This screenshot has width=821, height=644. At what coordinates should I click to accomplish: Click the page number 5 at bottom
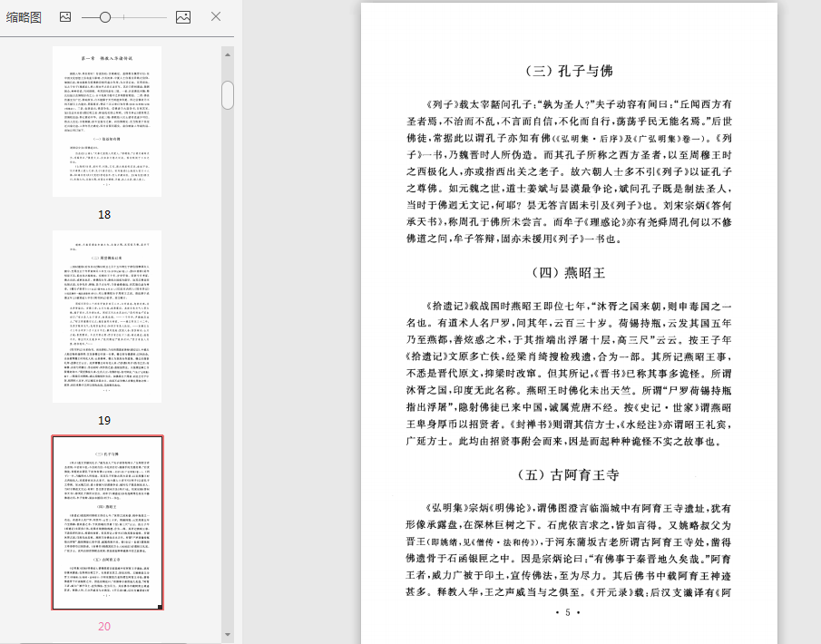(568, 612)
